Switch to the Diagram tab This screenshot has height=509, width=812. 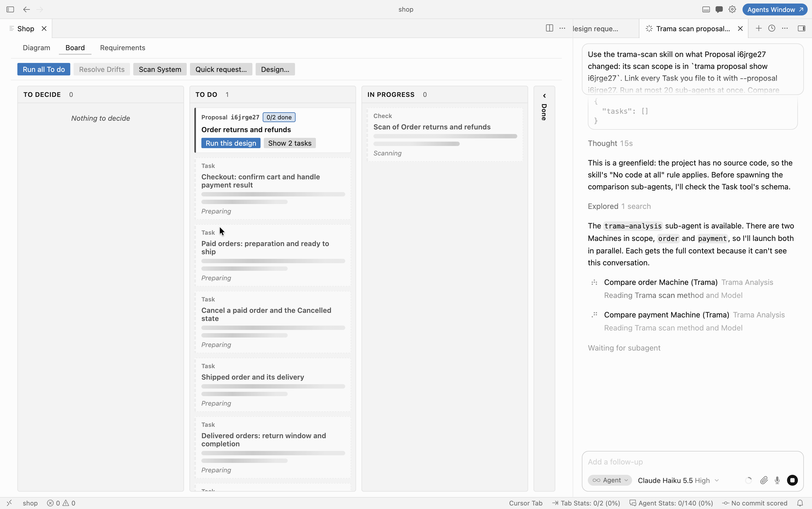36,48
